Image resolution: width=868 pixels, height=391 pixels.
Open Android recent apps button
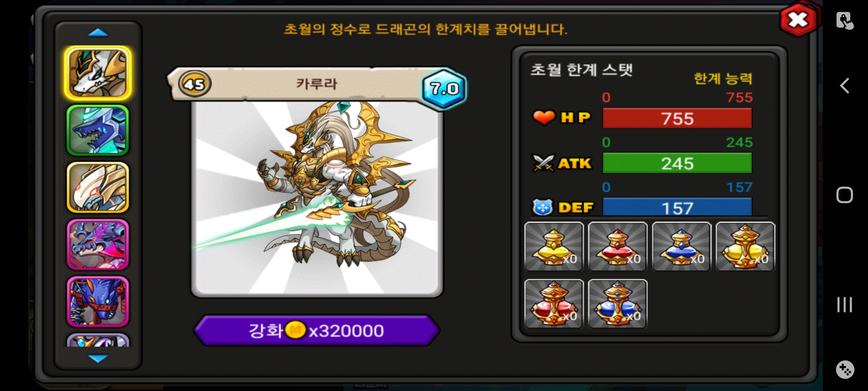pos(844,304)
